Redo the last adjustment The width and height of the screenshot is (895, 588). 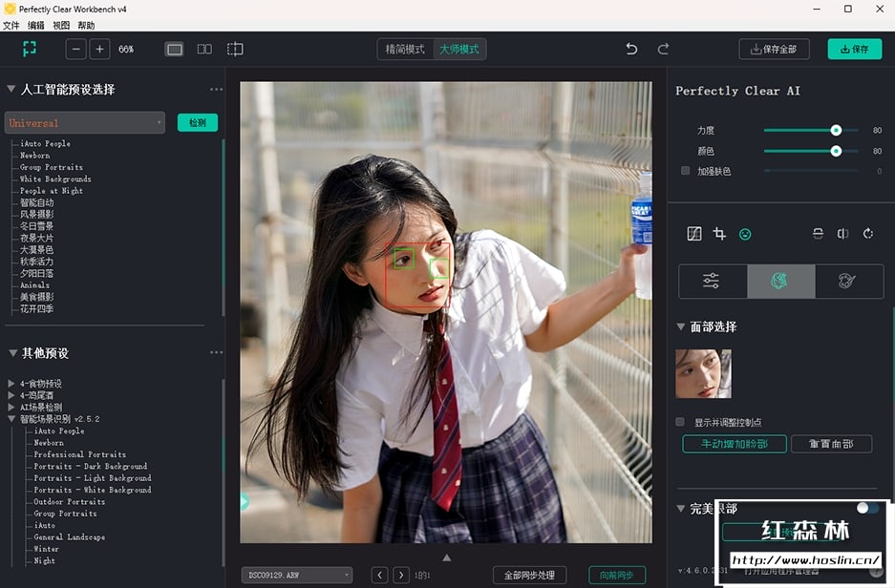coord(663,49)
